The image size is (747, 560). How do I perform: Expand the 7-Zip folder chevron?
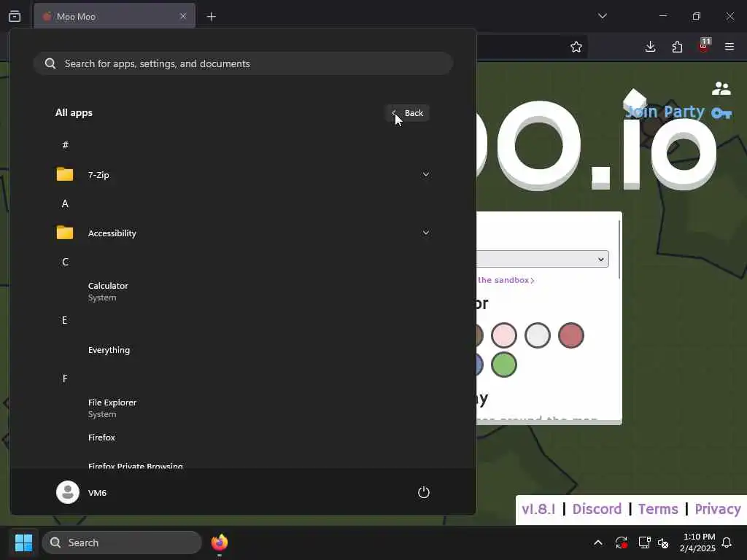coord(426,174)
